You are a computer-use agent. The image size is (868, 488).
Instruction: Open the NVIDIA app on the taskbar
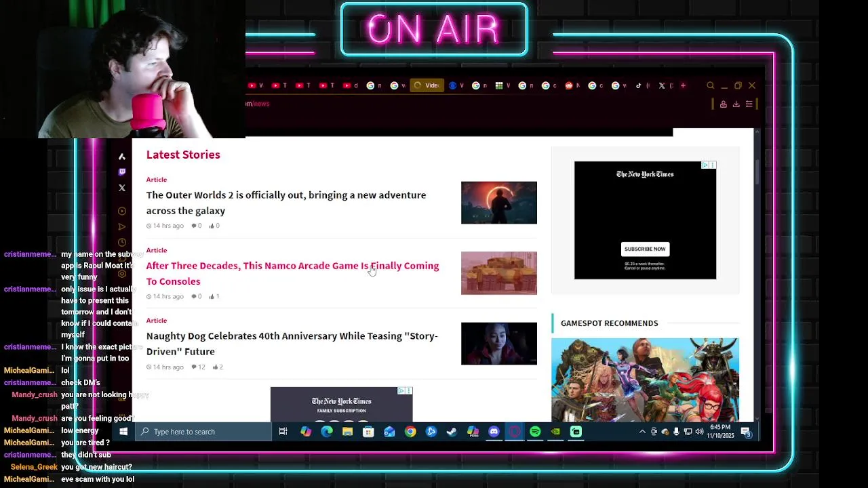[x=556, y=432]
